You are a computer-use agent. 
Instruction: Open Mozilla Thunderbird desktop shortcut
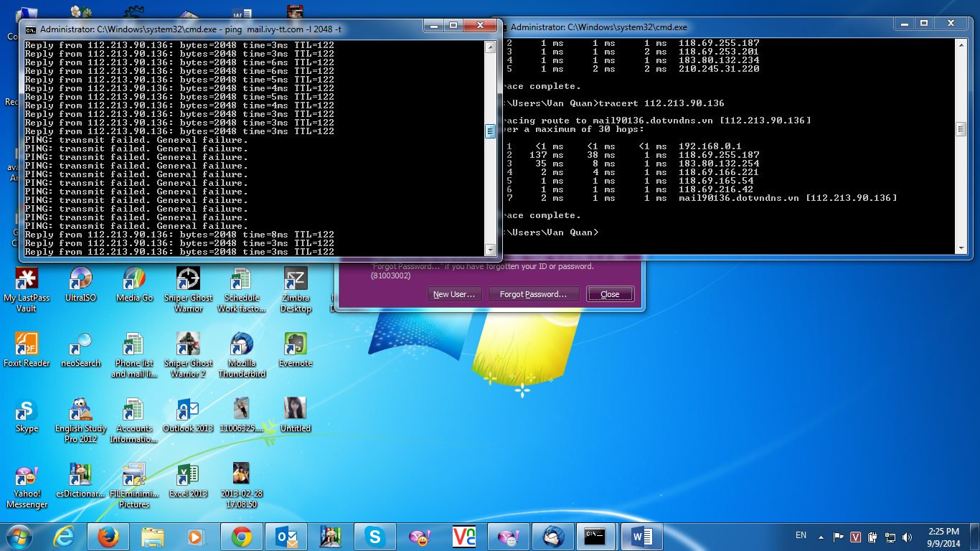tap(242, 355)
